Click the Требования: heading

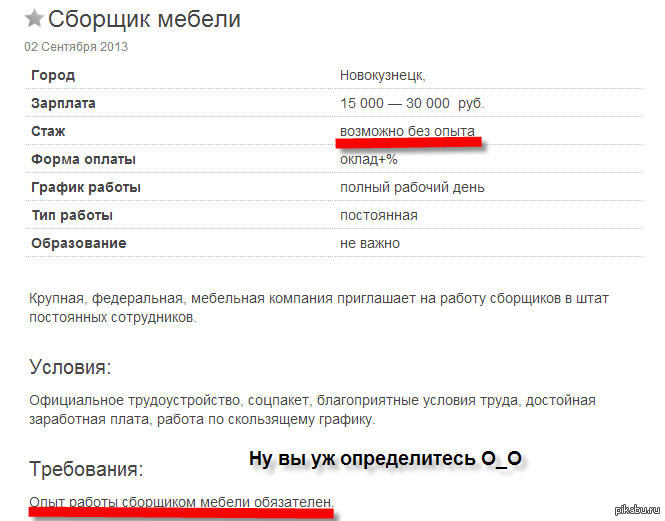click(87, 469)
